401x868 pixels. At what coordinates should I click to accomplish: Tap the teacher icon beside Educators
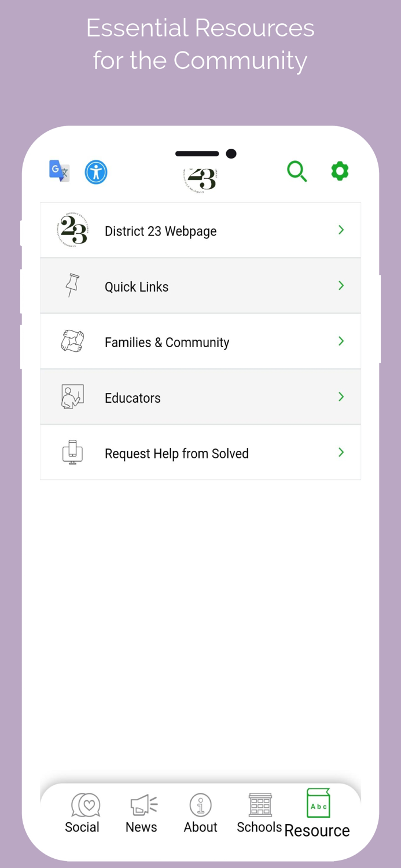(72, 397)
